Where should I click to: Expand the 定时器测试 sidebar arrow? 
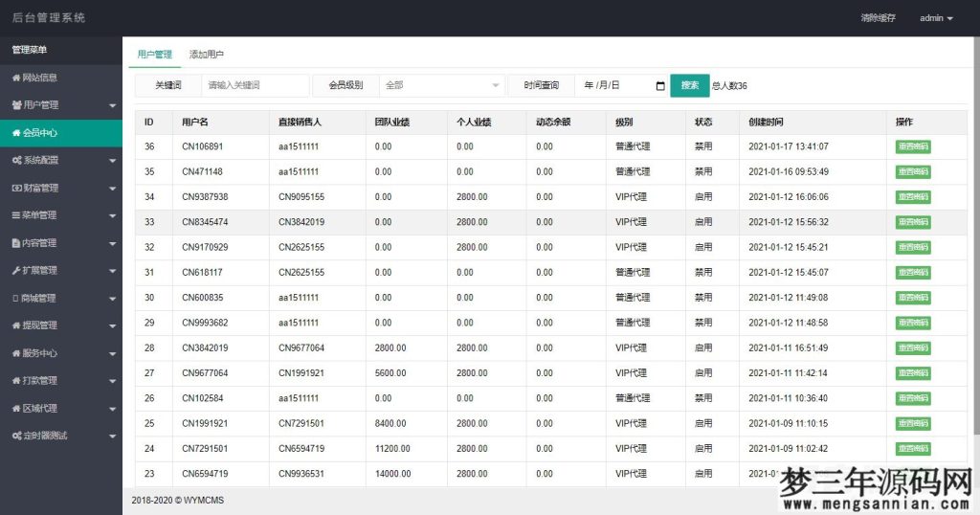pyautogui.click(x=113, y=437)
